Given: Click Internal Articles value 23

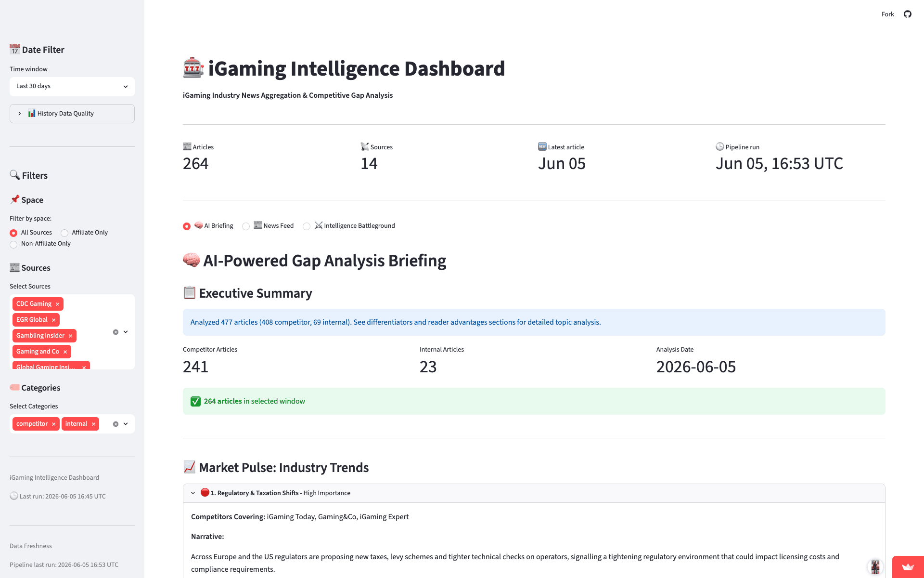Looking at the screenshot, I should pyautogui.click(x=428, y=367).
